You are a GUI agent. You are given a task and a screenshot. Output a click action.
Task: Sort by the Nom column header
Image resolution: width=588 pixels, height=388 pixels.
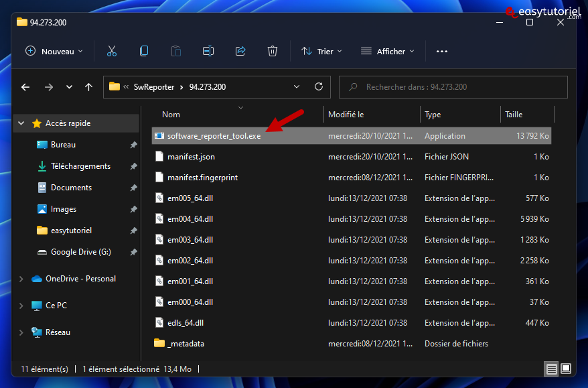coord(171,115)
